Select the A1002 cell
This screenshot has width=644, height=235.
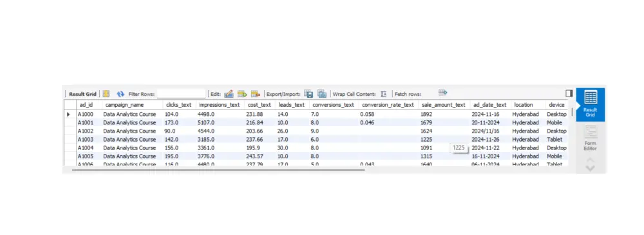(86, 131)
